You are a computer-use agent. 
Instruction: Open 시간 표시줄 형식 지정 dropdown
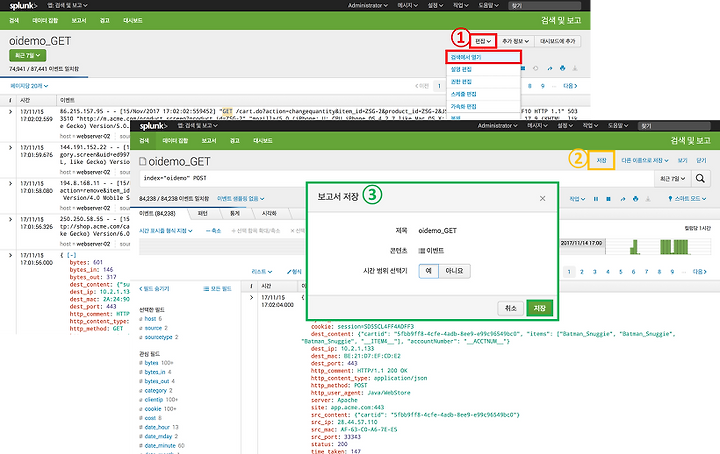pyautogui.click(x=166, y=231)
